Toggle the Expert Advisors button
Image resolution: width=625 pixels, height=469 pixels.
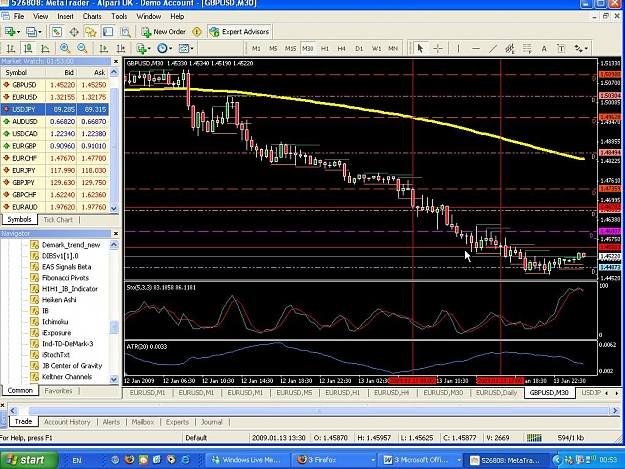[x=239, y=31]
